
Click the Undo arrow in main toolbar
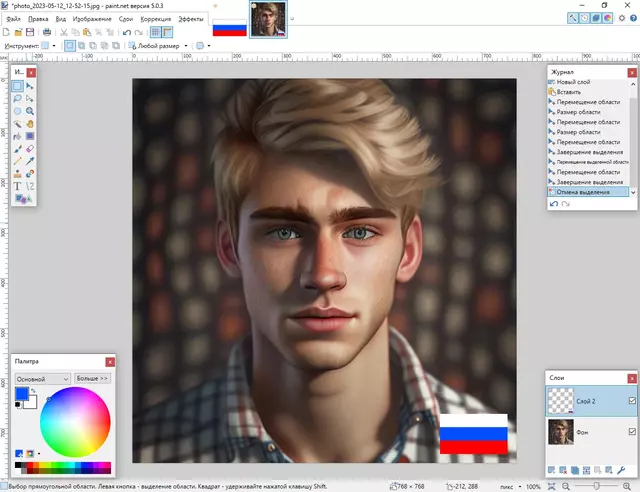tap(127, 32)
